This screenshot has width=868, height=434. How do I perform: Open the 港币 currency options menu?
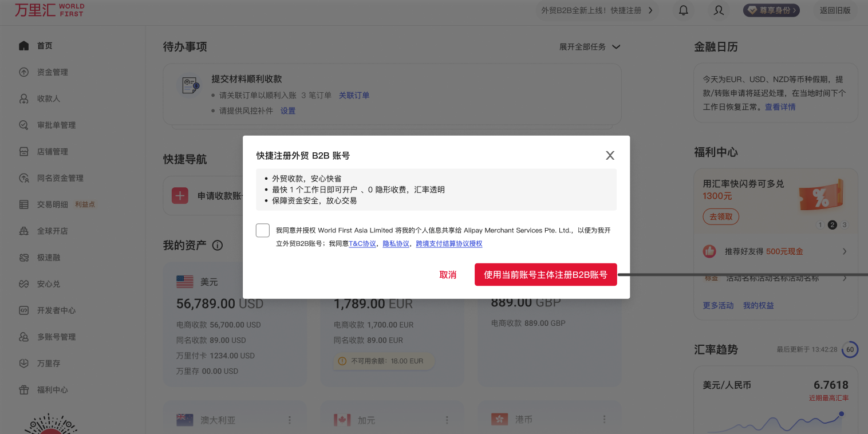[x=605, y=419]
